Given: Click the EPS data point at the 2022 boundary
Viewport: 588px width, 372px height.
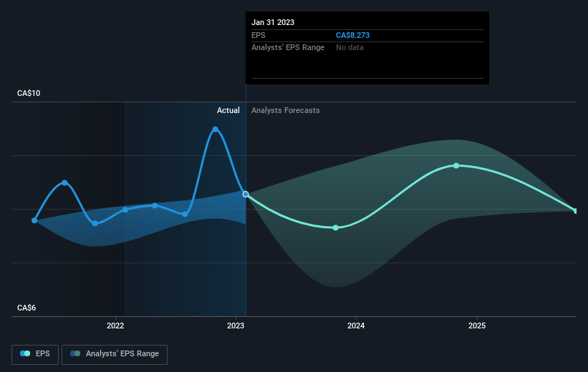Looking at the screenshot, I should click(x=125, y=210).
